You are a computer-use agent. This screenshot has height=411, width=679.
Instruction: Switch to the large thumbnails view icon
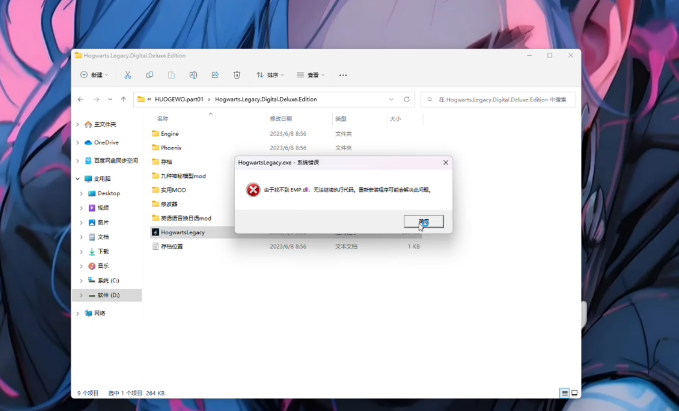pyautogui.click(x=574, y=393)
